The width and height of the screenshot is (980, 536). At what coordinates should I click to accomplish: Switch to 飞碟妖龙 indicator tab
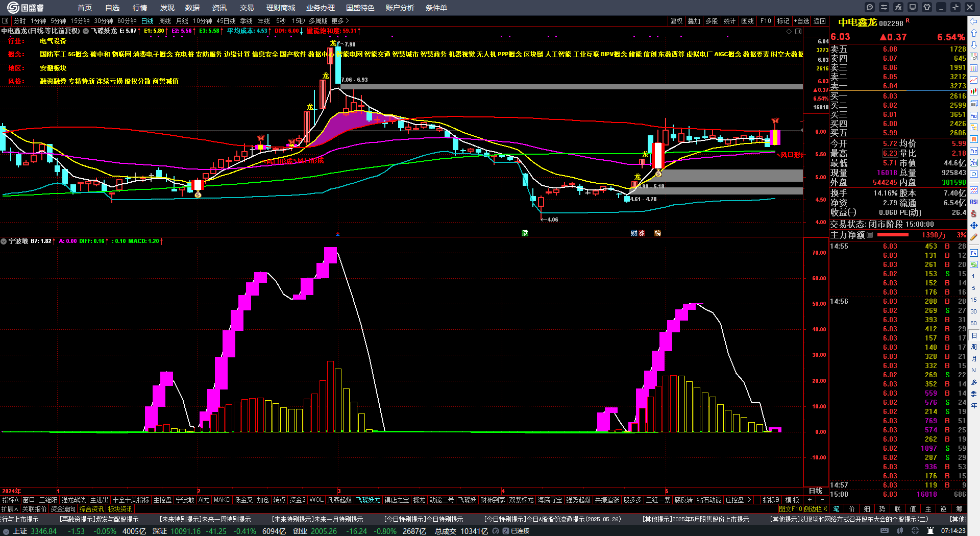click(x=368, y=500)
